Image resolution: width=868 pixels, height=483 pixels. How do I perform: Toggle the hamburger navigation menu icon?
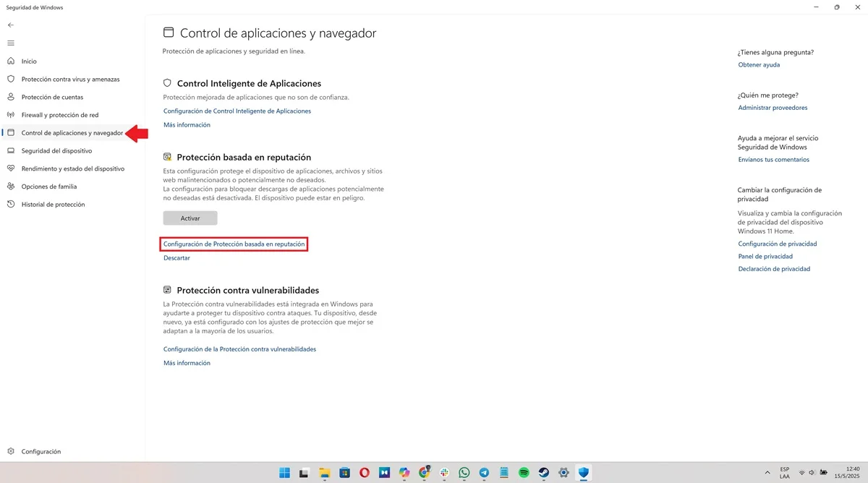point(10,43)
